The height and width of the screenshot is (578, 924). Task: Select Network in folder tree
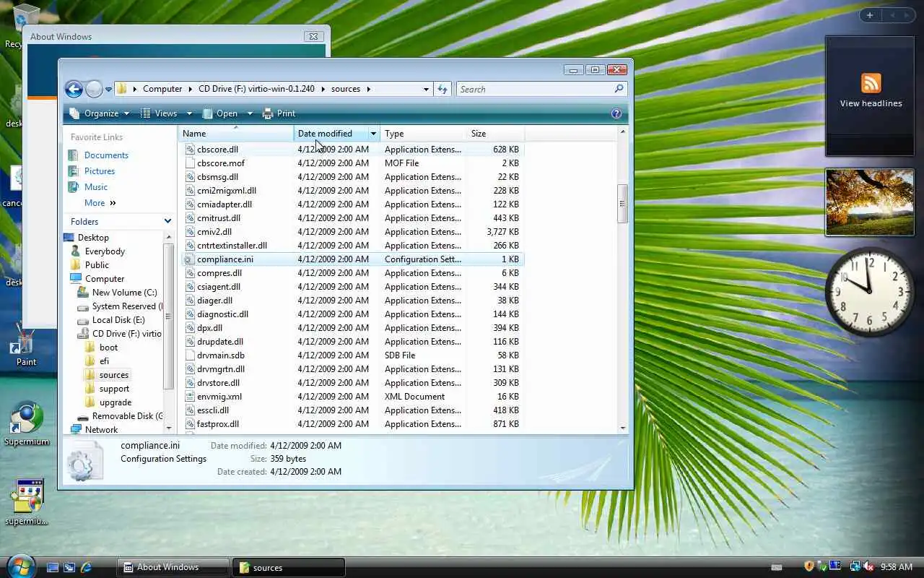pos(101,430)
